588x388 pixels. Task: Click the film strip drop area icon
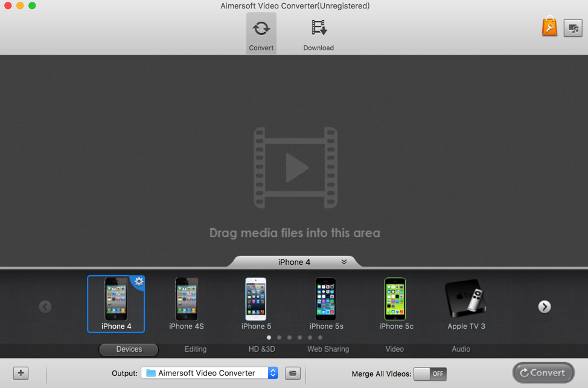[295, 168]
